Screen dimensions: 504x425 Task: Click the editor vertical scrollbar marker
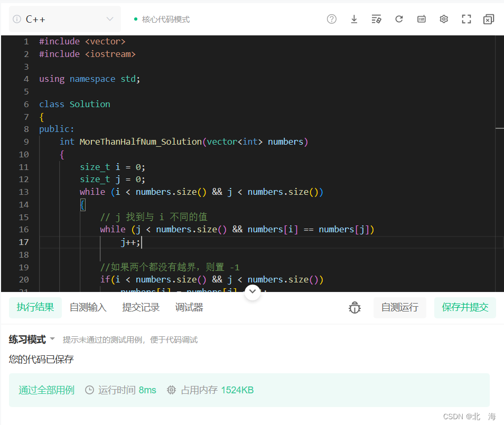[x=499, y=128]
